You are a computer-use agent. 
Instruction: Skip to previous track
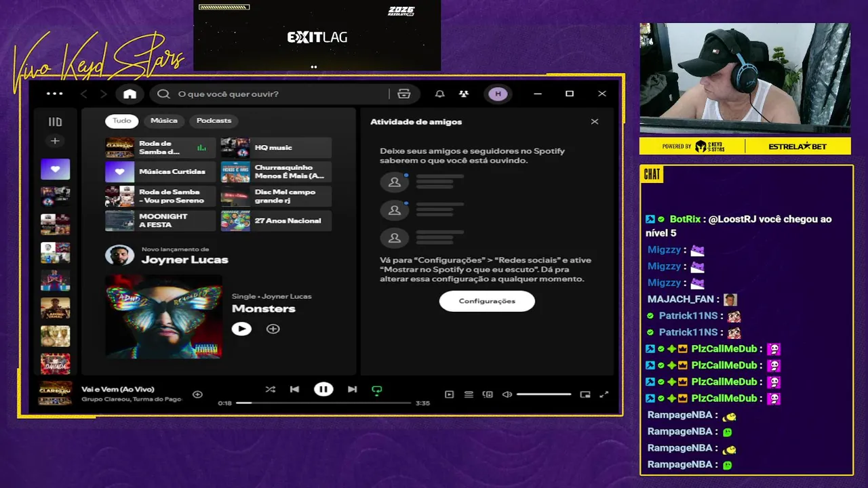(294, 389)
